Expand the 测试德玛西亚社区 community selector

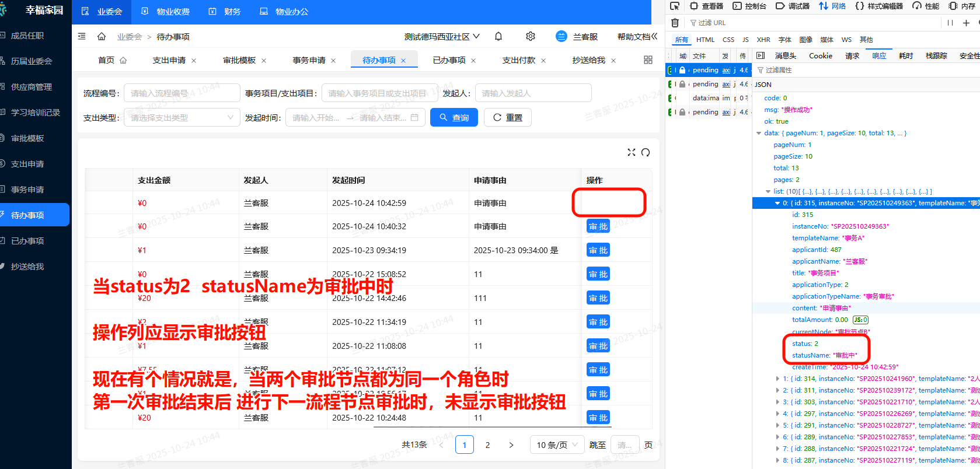coord(442,37)
